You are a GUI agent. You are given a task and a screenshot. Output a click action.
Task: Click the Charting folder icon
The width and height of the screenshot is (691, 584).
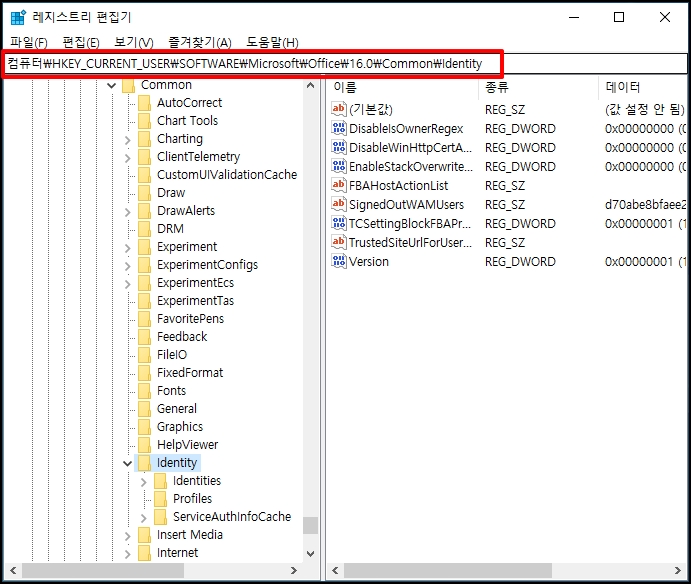(144, 139)
